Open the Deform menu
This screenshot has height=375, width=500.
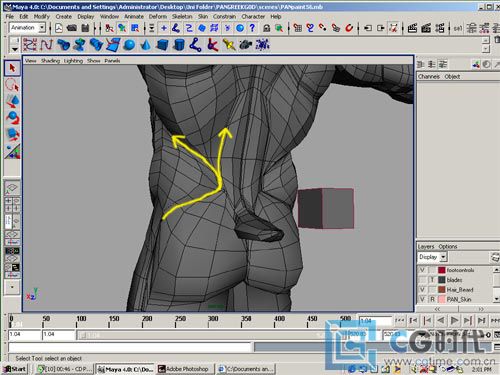(x=157, y=16)
